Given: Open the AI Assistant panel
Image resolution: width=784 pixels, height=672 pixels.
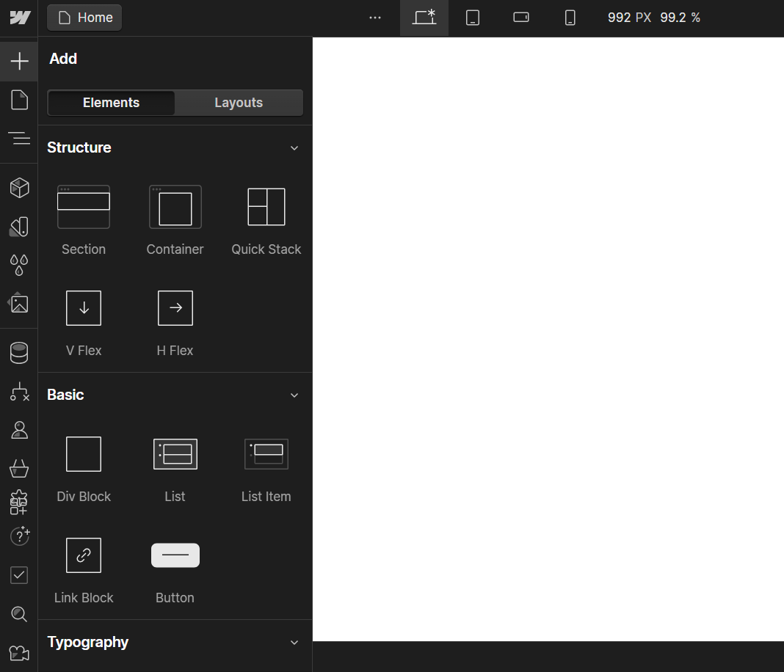Looking at the screenshot, I should tap(19, 536).
